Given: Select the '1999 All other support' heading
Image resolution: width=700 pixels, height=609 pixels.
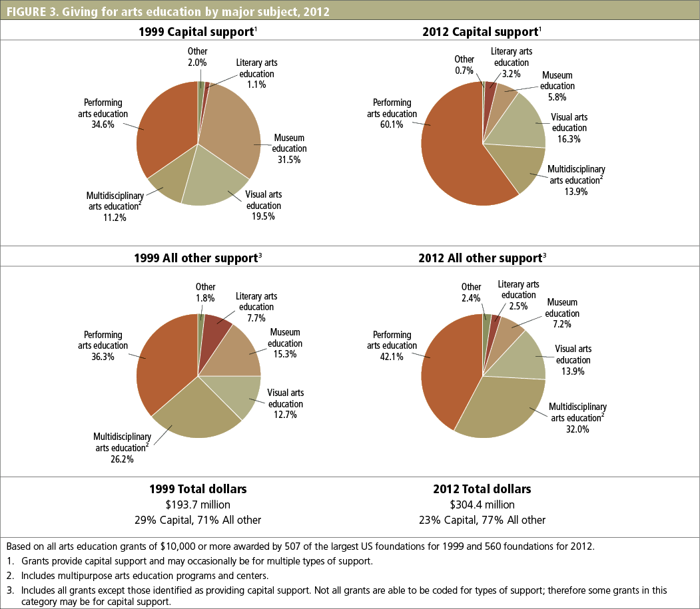Looking at the screenshot, I should (x=198, y=258).
